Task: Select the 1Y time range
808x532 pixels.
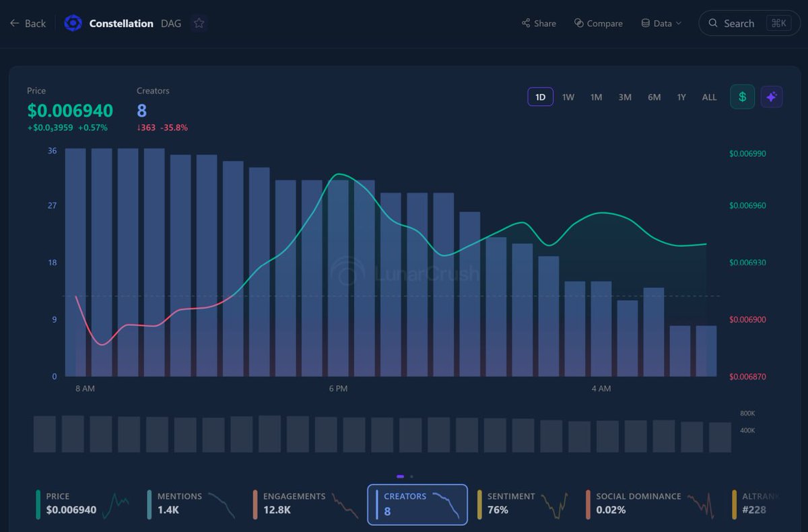Action: click(x=681, y=97)
